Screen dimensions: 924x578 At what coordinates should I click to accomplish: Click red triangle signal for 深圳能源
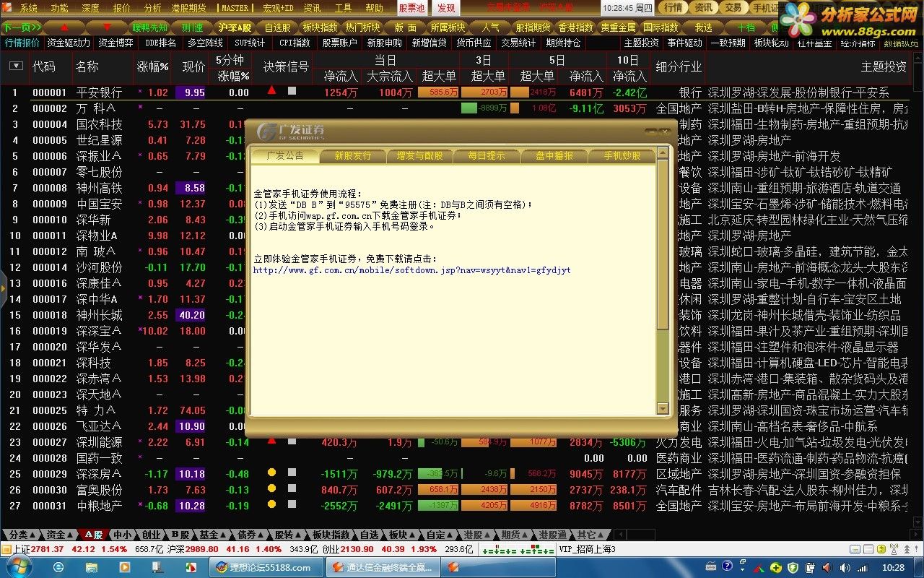271,439
